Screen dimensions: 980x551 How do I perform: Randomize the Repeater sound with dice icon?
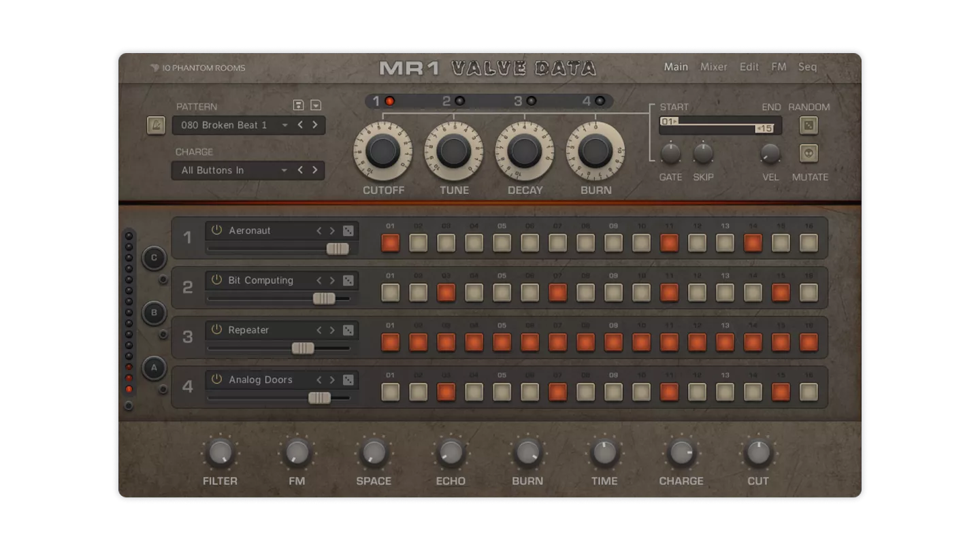(348, 330)
